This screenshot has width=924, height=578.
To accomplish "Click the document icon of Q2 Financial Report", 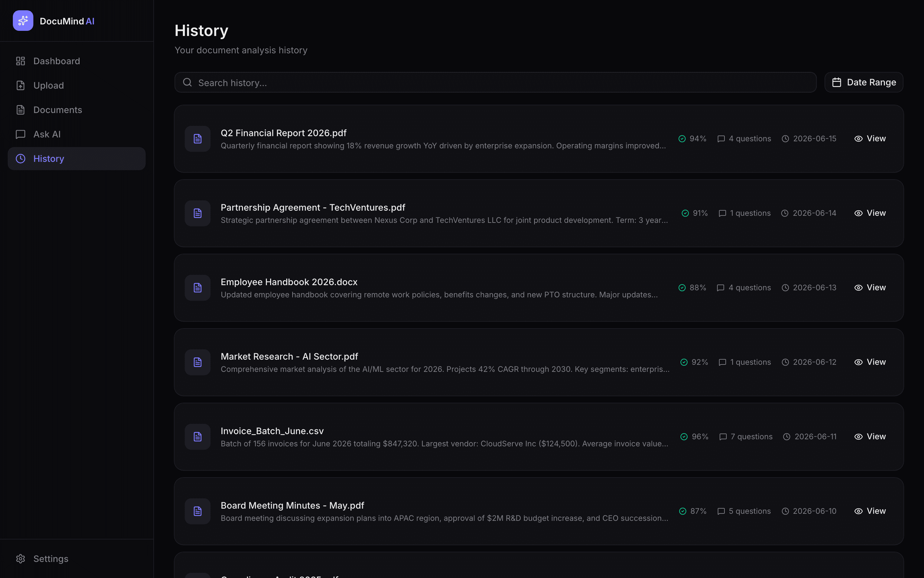I will 197,139.
